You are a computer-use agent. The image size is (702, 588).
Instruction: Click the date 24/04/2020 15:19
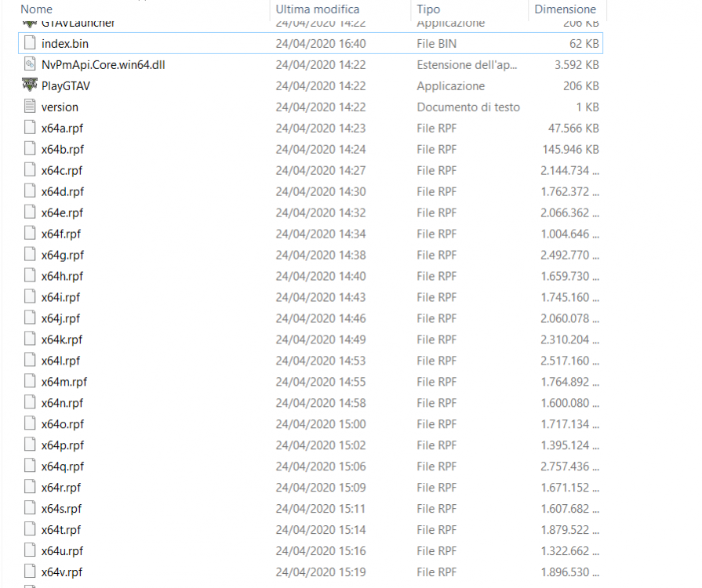click(321, 572)
